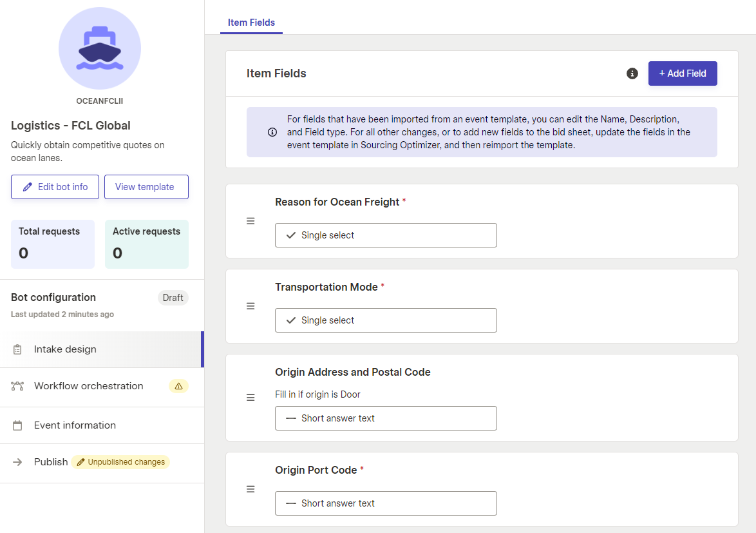The image size is (756, 533).
Task: Click the + Add Field button
Action: [683, 73]
